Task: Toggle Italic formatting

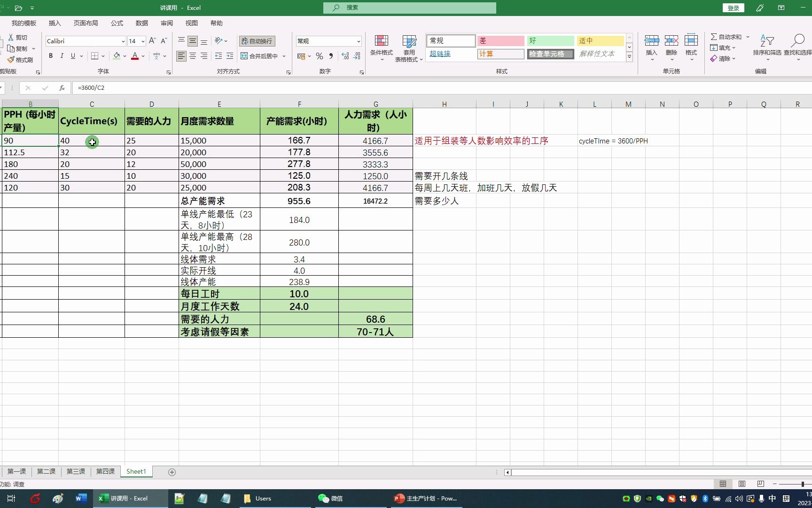Action: pyautogui.click(x=62, y=56)
